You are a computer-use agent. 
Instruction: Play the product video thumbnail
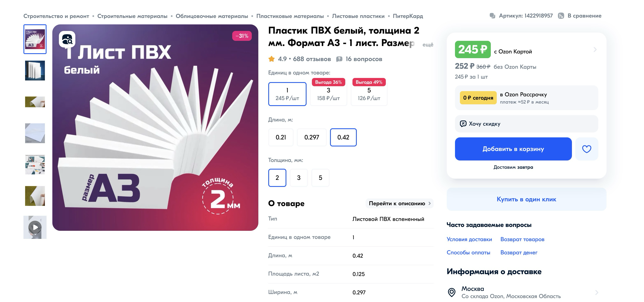click(35, 227)
